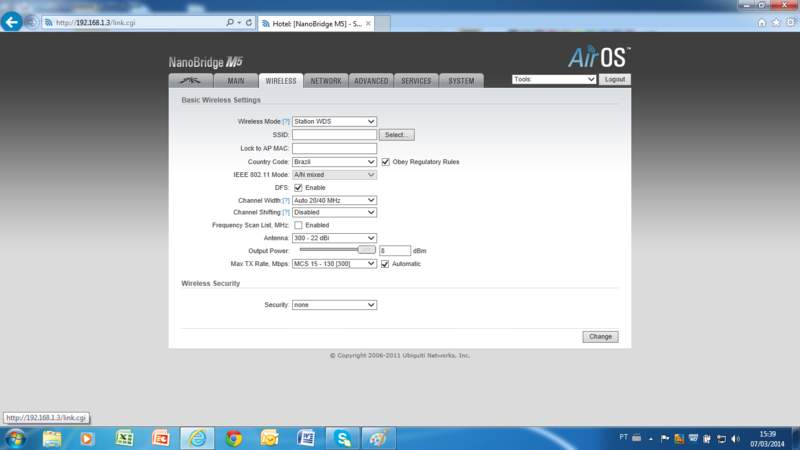
Task: Click the Channel Width help [?] link
Action: point(286,201)
